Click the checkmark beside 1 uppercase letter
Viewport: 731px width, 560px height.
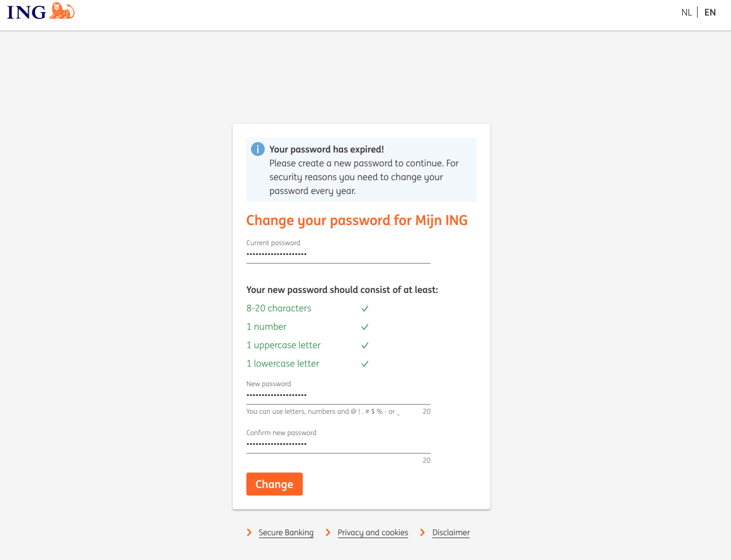365,345
